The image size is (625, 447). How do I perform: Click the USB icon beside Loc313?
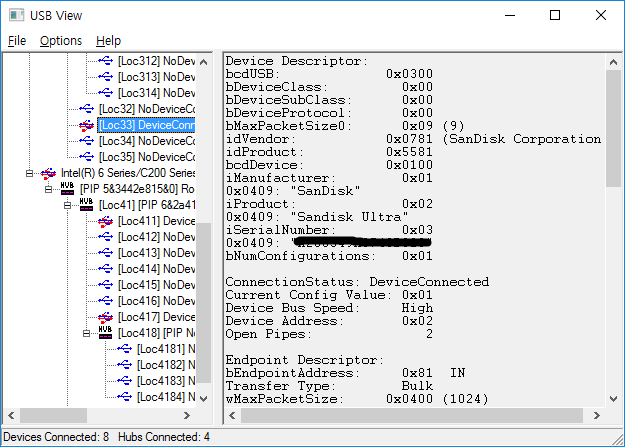[106, 77]
